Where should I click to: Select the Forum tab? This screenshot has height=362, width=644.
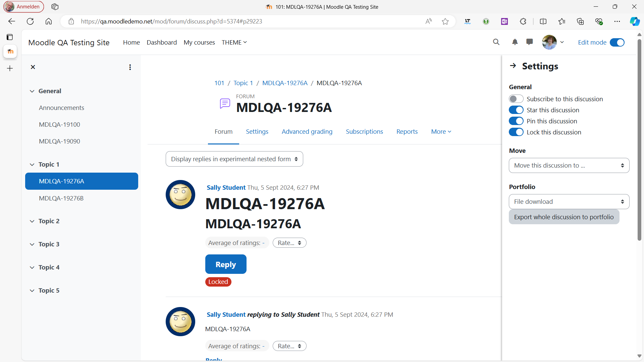223,132
